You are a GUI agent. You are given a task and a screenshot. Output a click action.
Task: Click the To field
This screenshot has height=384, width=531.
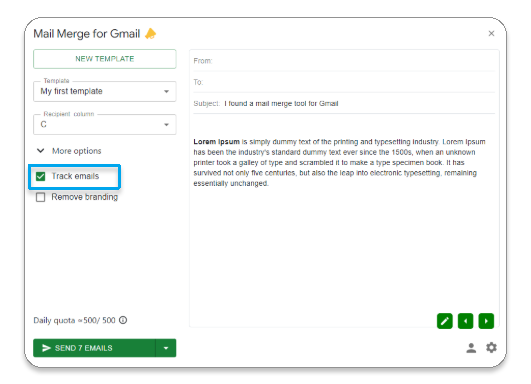344,82
